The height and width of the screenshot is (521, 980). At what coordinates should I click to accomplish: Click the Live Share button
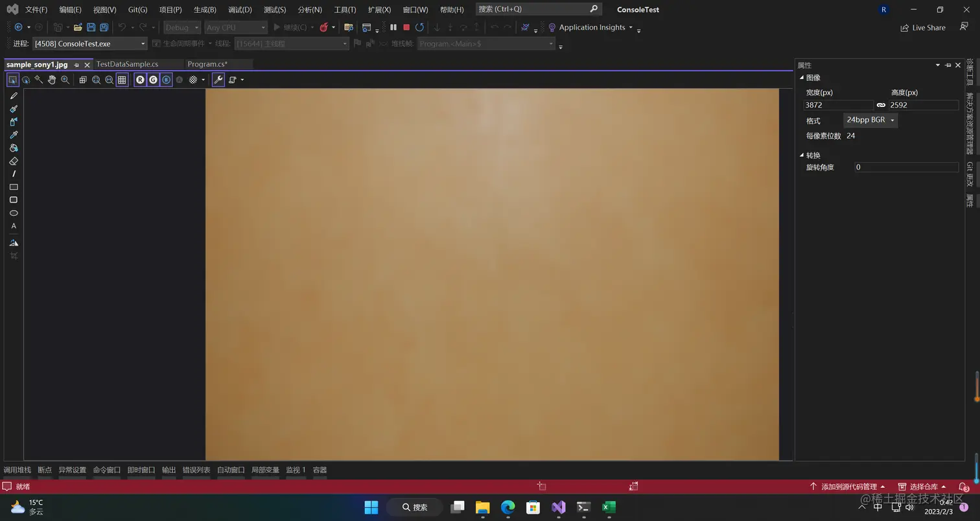(x=923, y=27)
